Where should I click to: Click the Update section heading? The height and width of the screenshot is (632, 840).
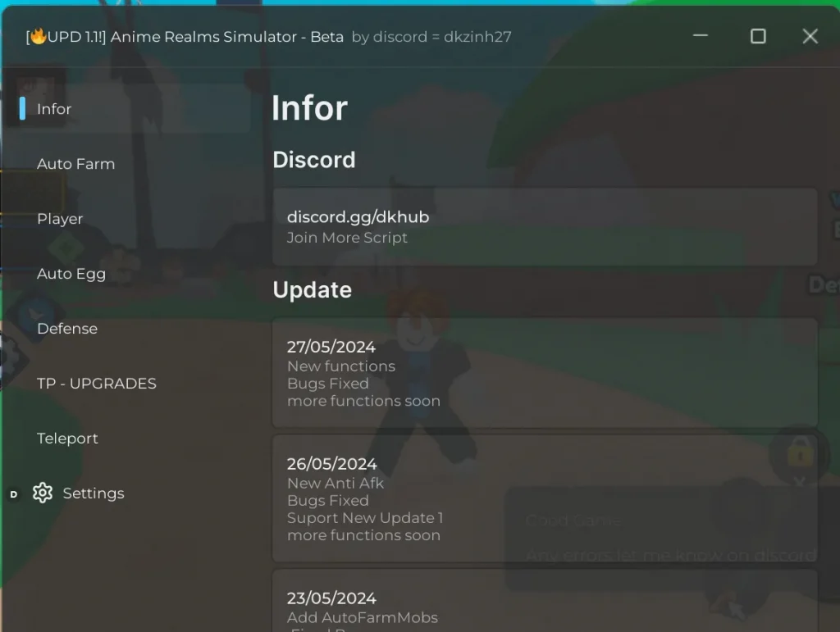[x=313, y=289]
